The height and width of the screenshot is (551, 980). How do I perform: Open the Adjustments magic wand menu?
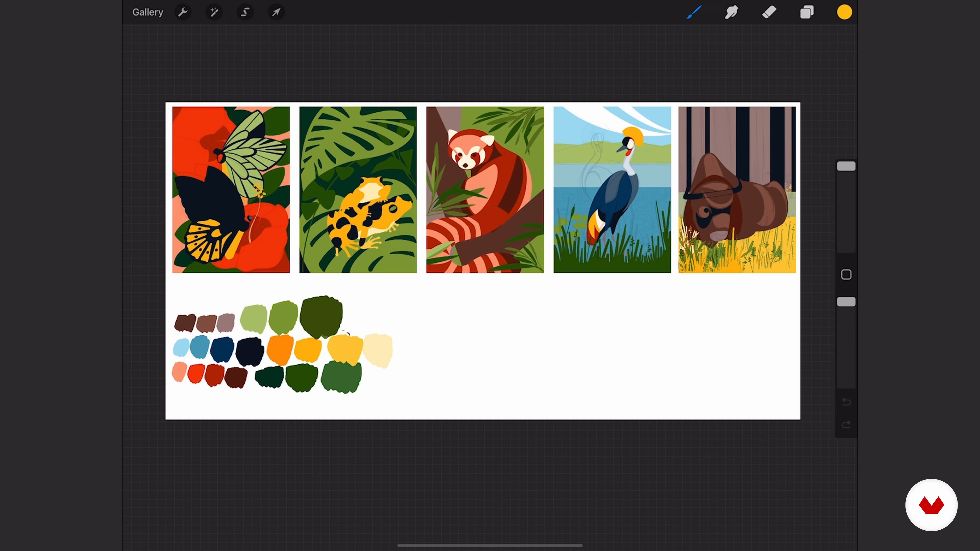coord(214,12)
